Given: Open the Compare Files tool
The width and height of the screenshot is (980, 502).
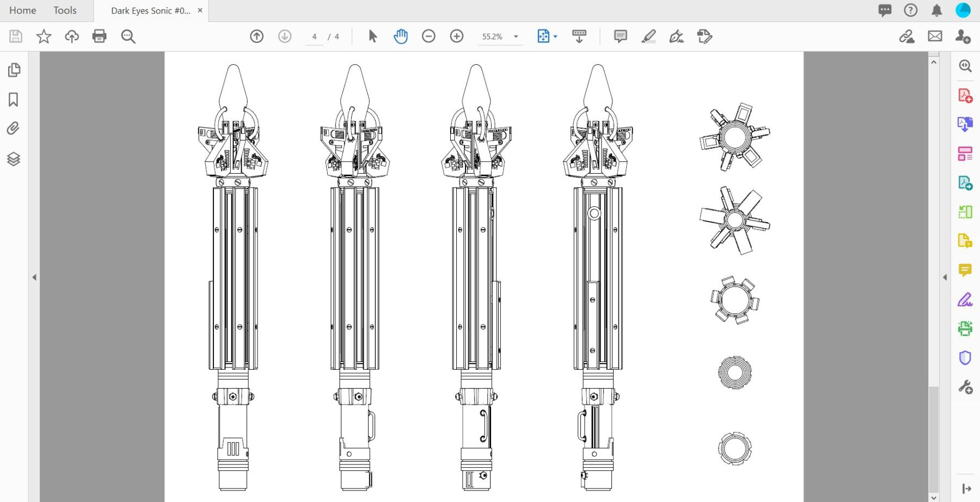Looking at the screenshot, I should (965, 211).
